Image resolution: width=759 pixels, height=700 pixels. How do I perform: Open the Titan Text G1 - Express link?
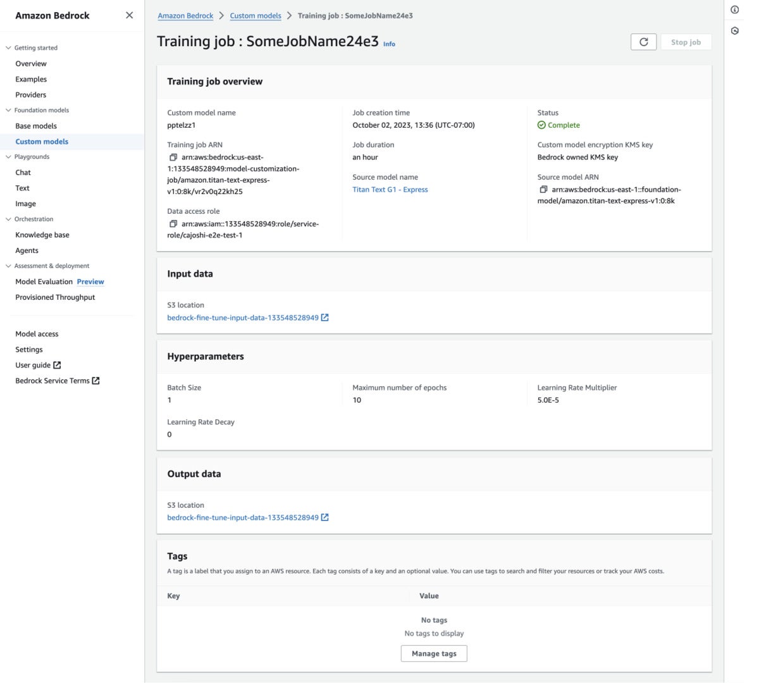coord(390,190)
